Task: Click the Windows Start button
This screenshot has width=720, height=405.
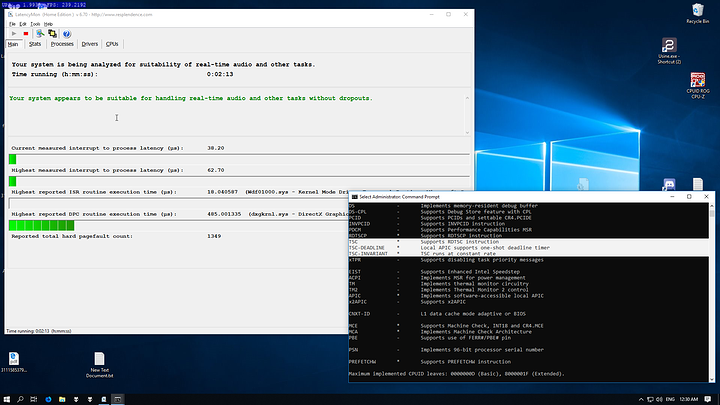Action: click(x=6, y=399)
